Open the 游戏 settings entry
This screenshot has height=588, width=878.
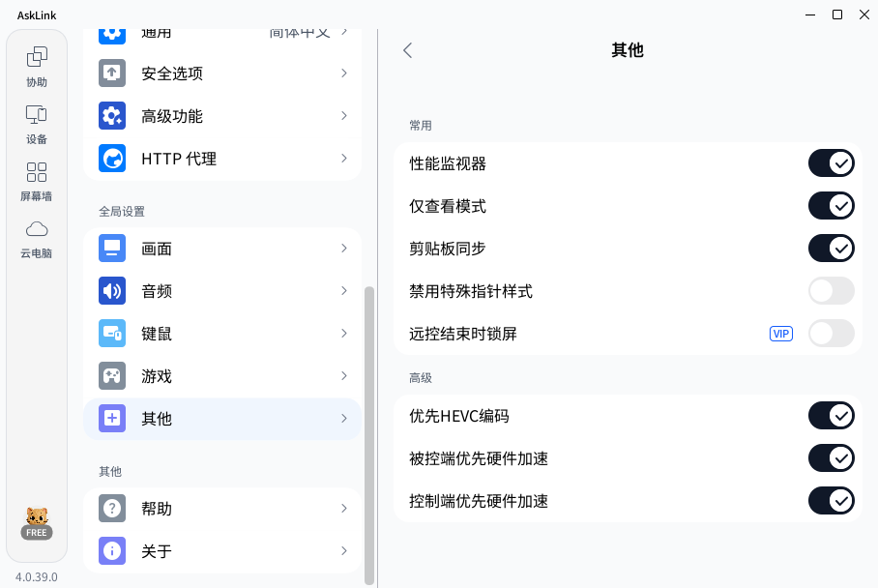(x=222, y=376)
